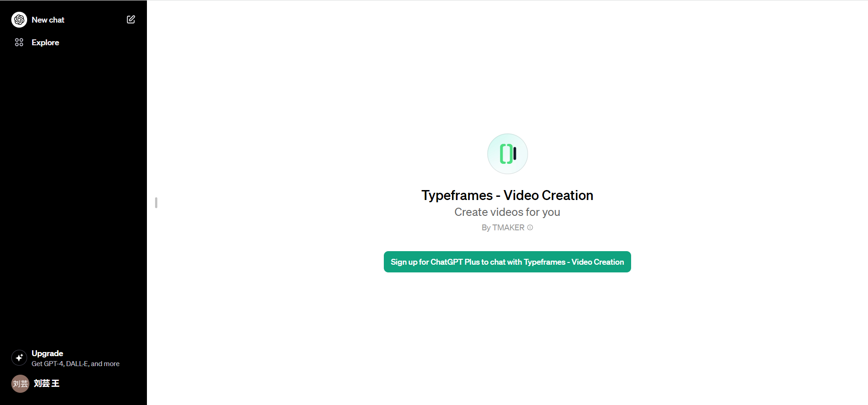The width and height of the screenshot is (868, 405).
Task: Select the New chat label in sidebar
Action: (48, 20)
